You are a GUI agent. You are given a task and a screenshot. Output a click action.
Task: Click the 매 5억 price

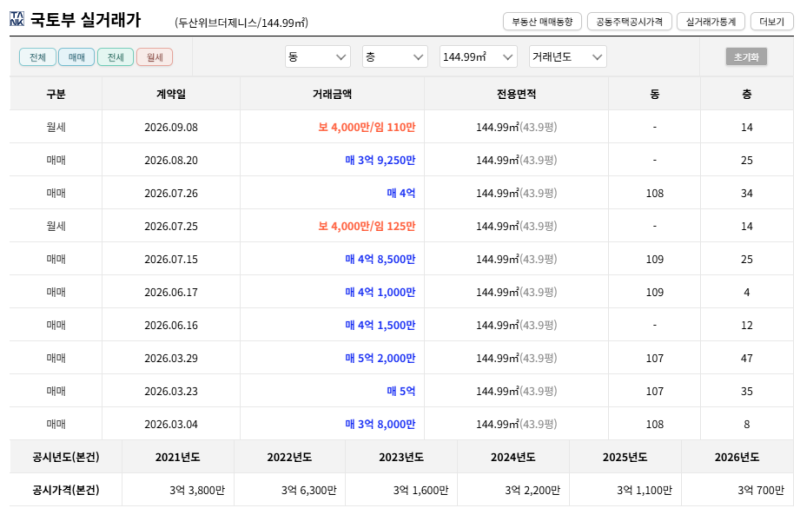point(401,391)
